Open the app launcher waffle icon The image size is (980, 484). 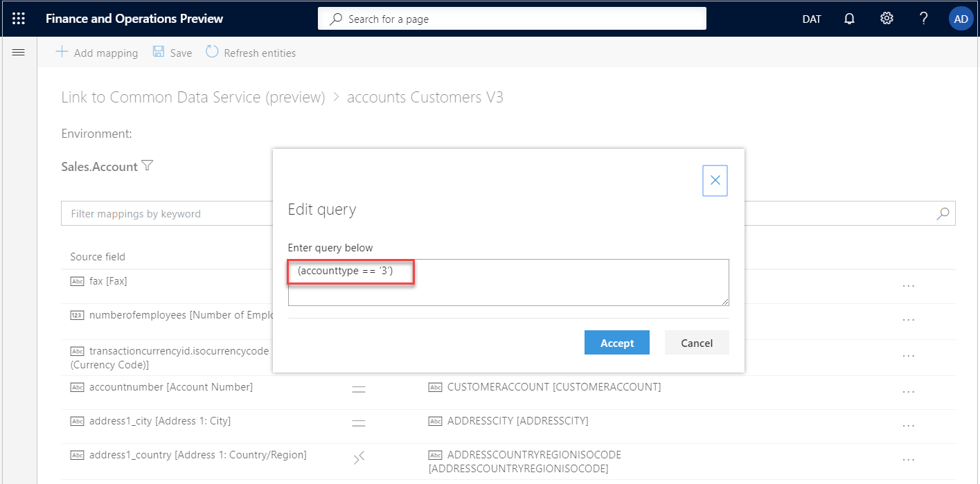(19, 19)
